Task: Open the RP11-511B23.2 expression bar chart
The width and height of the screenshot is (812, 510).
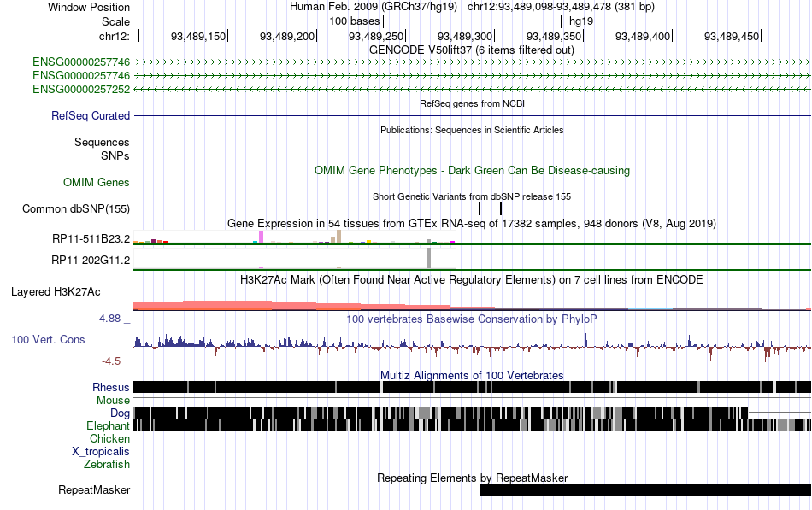Action: [x=294, y=237]
